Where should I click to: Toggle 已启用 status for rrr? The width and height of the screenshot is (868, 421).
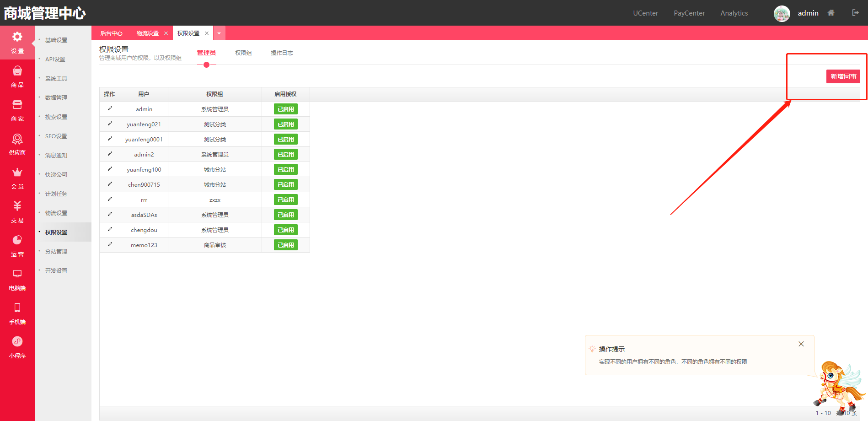[286, 200]
